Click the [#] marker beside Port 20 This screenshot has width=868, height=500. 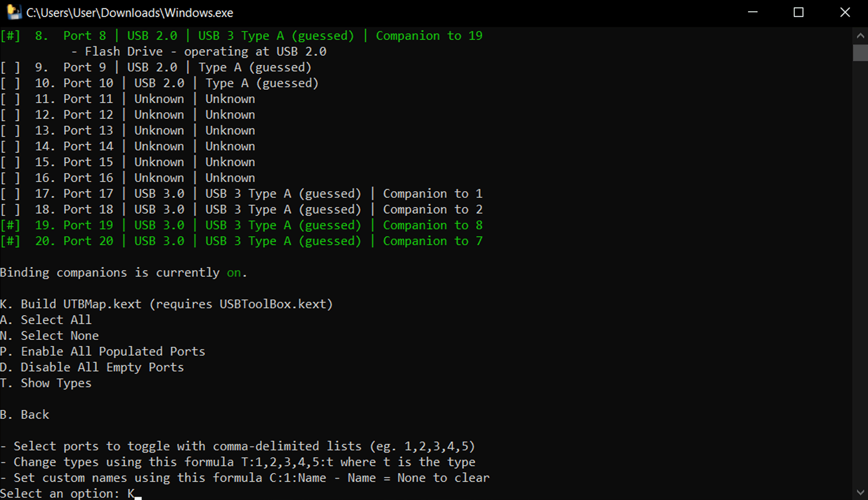[x=10, y=241]
